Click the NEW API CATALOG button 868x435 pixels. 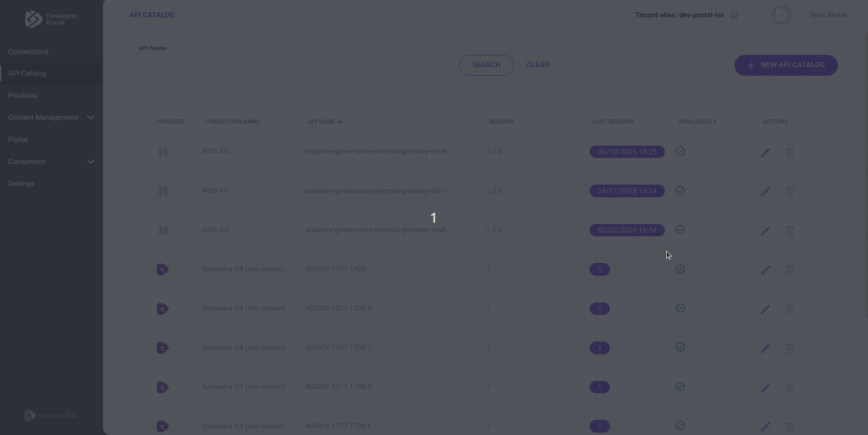coord(785,65)
